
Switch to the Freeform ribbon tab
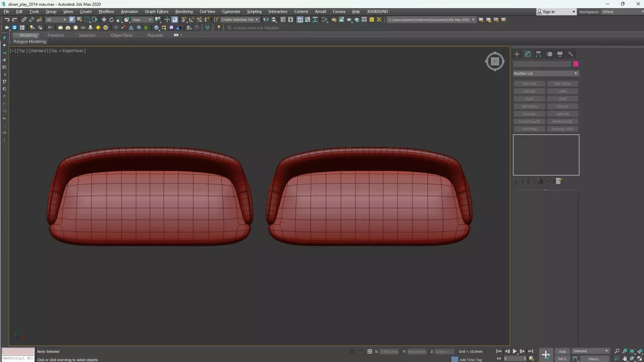tap(56, 35)
